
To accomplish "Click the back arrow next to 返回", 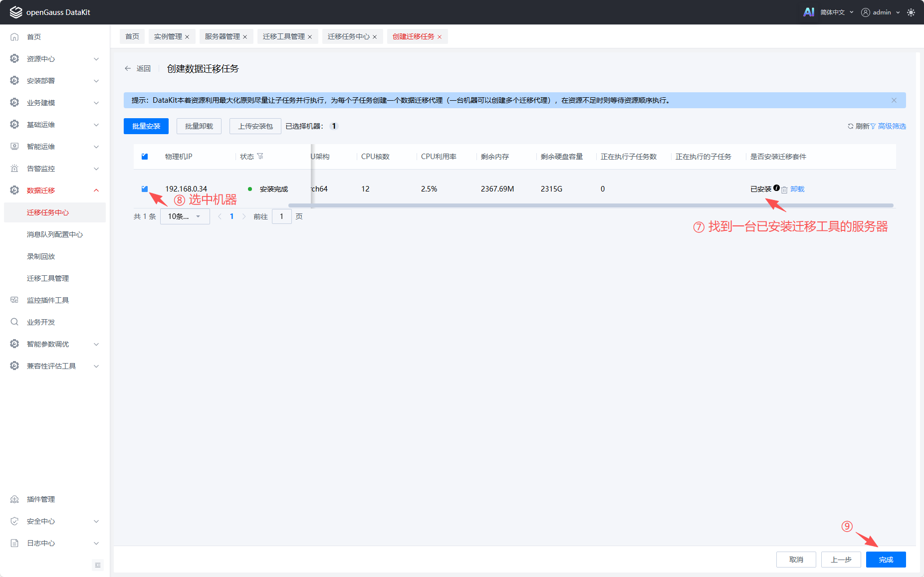I will tap(128, 69).
